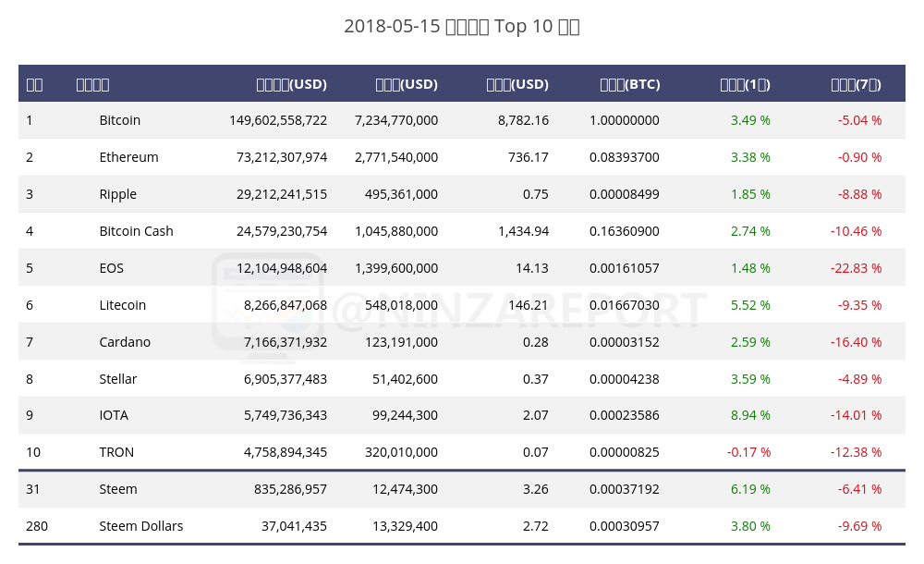Screen dimensions: 924x564
Task: Select Bitcoin Cash volume 1,045,880,000
Action: [x=396, y=231]
